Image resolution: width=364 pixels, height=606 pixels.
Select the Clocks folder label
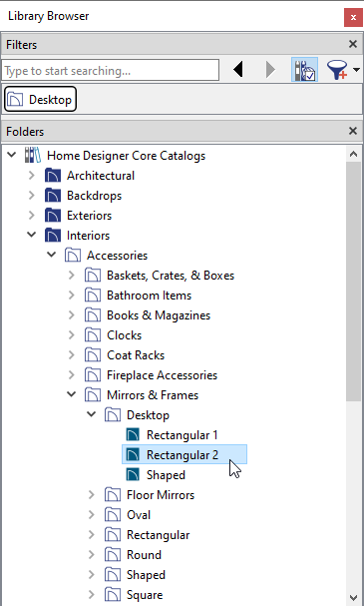tap(124, 335)
